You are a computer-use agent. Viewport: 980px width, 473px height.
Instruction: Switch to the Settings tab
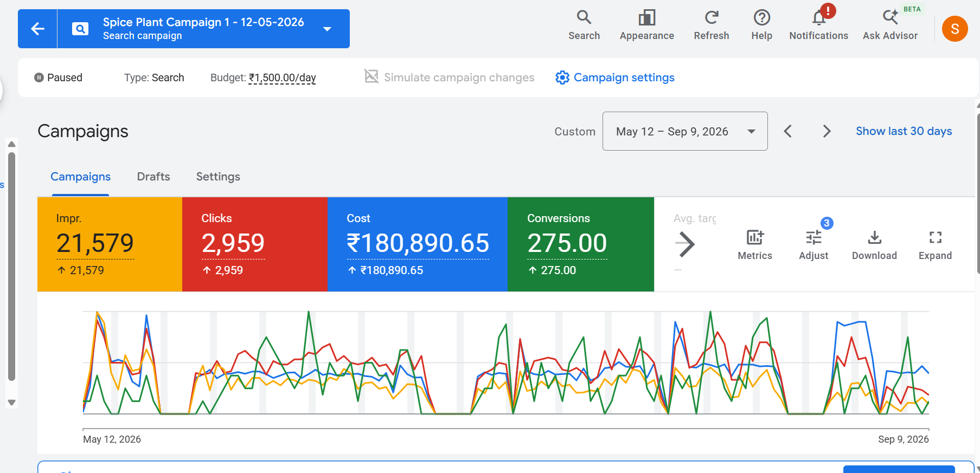(218, 177)
